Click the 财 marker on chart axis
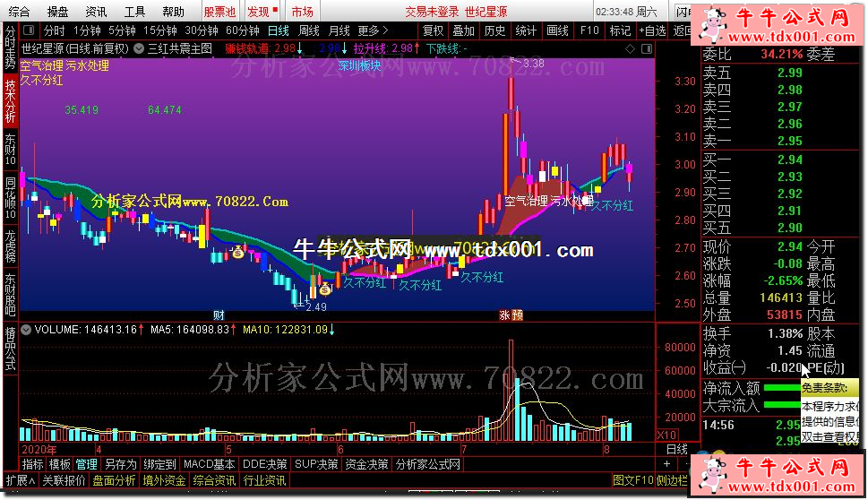Viewport: 868px width, 500px height. pos(219,315)
